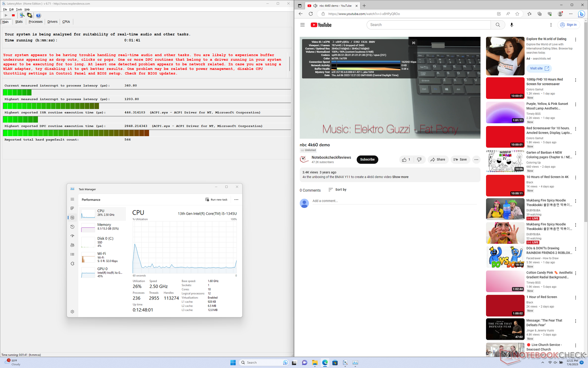This screenshot has width=588, height=368.
Task: Open File Explorer from the taskbar
Action: 315,362
